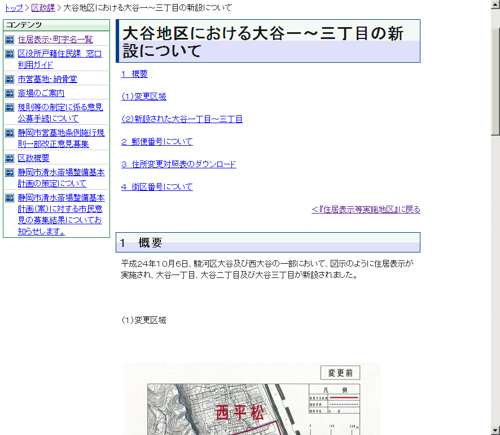The height and width of the screenshot is (435, 500).
Task: Jump to 1 概要 anchor link
Action: click(x=134, y=74)
